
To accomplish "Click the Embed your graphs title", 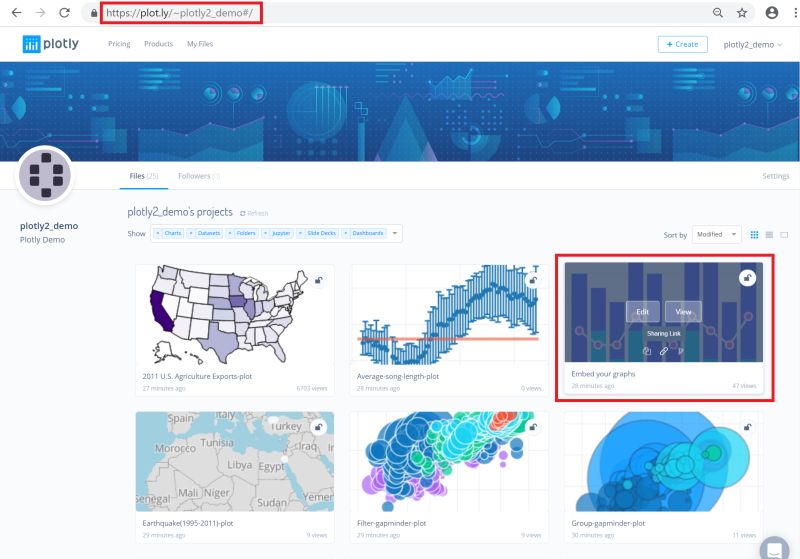I will (603, 374).
